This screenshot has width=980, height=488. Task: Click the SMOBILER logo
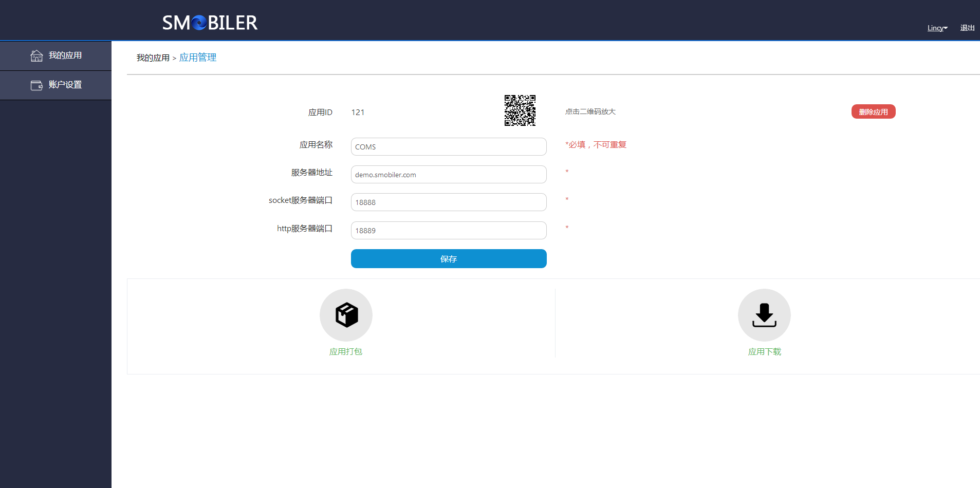pos(210,23)
